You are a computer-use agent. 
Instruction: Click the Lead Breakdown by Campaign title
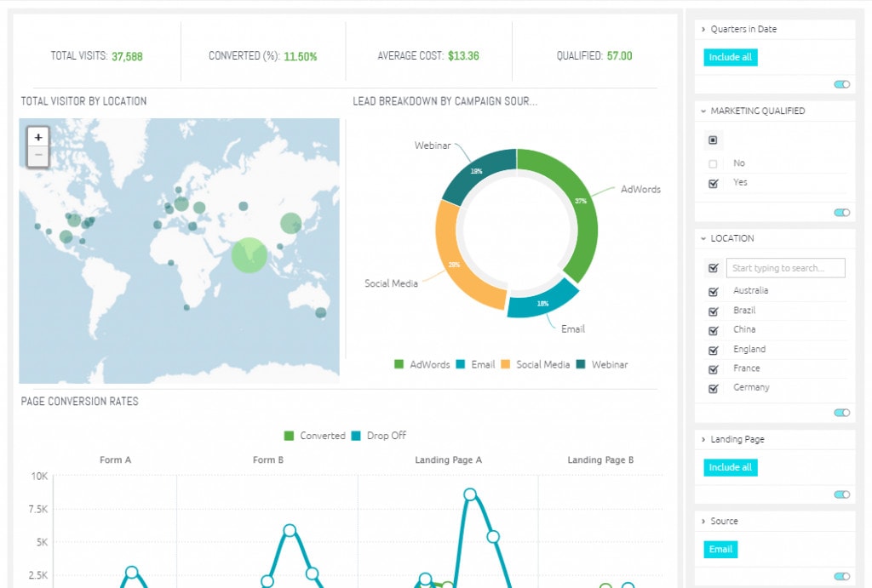coord(445,101)
